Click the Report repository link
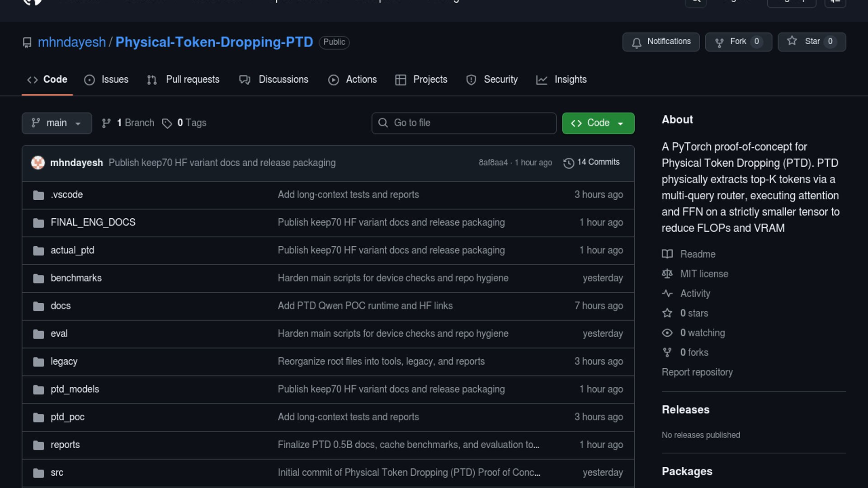Screen dimensions: 868x488 pyautogui.click(x=697, y=372)
